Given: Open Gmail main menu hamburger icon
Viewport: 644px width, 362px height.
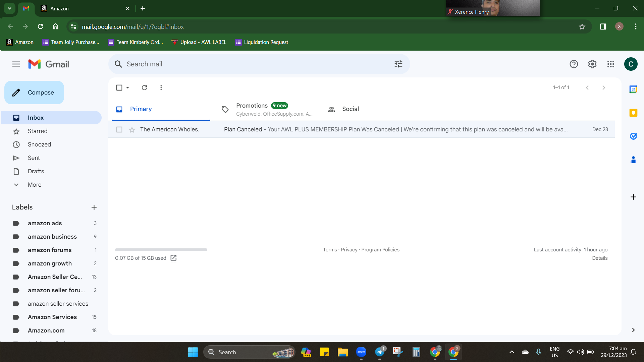Looking at the screenshot, I should (x=16, y=64).
